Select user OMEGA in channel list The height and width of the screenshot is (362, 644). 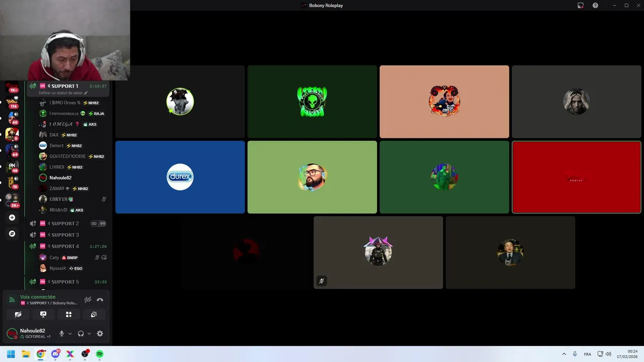tap(73, 124)
